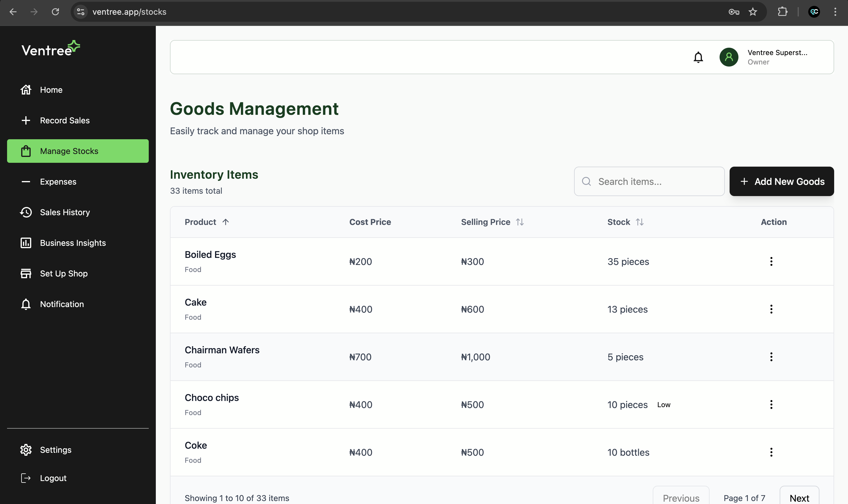The image size is (848, 504).
Task: Go to the Next page of items
Action: pos(799,498)
